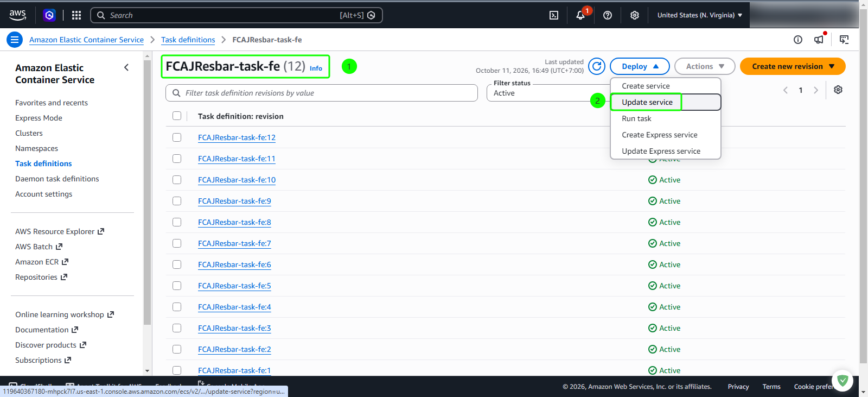868x397 pixels.
Task: Open Privacy link in footer
Action: coord(738,387)
